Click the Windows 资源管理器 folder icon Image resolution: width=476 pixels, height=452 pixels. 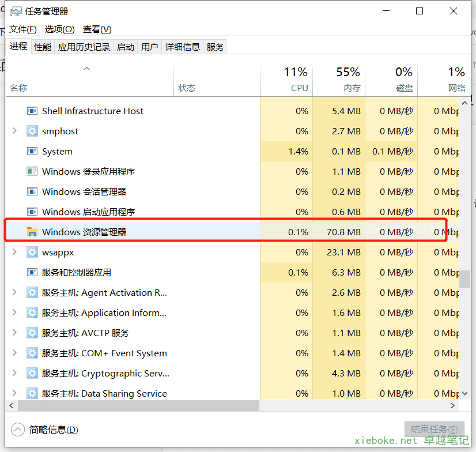click(32, 232)
